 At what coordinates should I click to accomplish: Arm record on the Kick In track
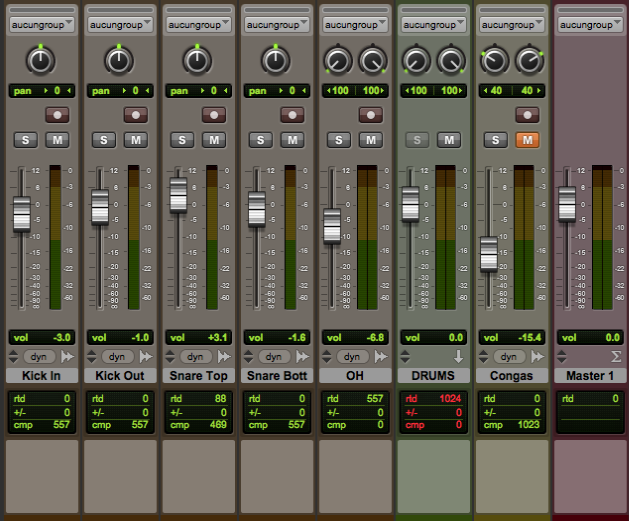tap(57, 115)
